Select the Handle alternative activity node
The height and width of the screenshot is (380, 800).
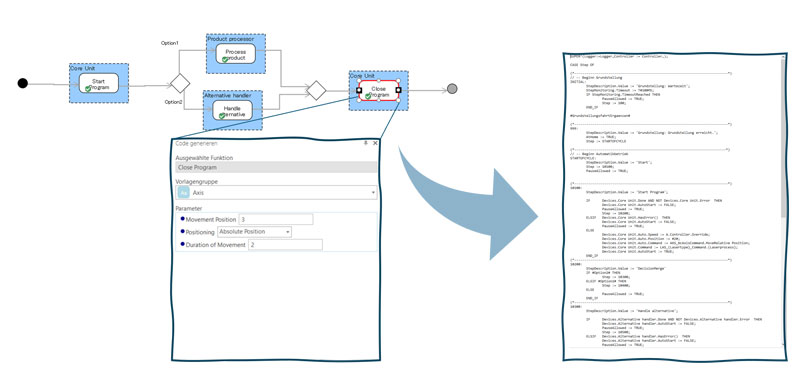point(232,111)
